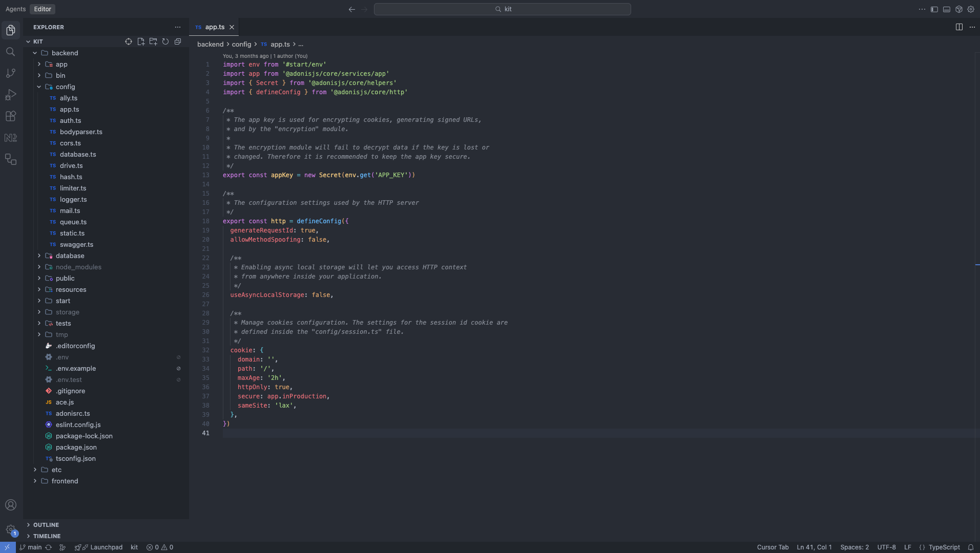Click the New Folder icon in explorer
The height and width of the screenshot is (553, 980).
pyautogui.click(x=153, y=41)
